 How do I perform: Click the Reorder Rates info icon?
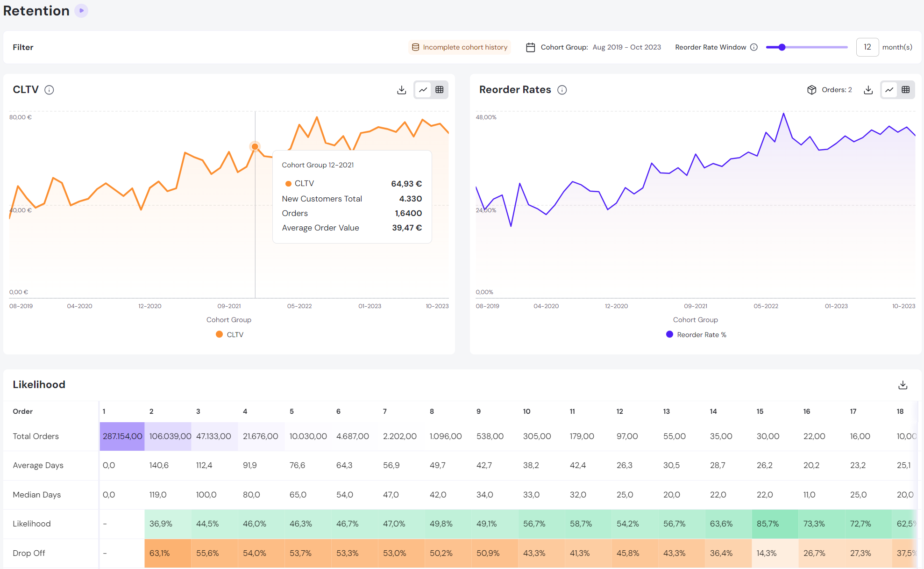click(x=562, y=90)
